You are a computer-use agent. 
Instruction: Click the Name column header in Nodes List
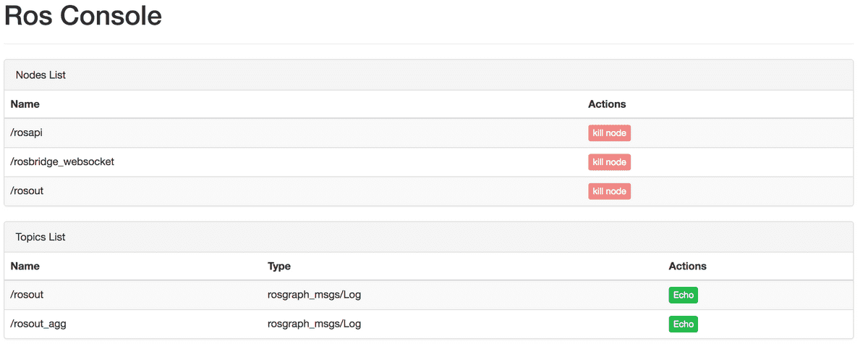pos(25,104)
